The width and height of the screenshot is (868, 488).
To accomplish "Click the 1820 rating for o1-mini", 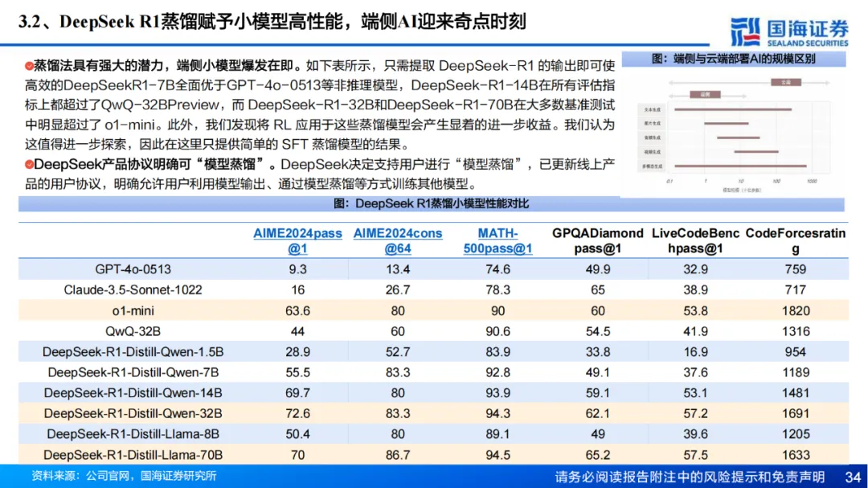I will coord(796,311).
